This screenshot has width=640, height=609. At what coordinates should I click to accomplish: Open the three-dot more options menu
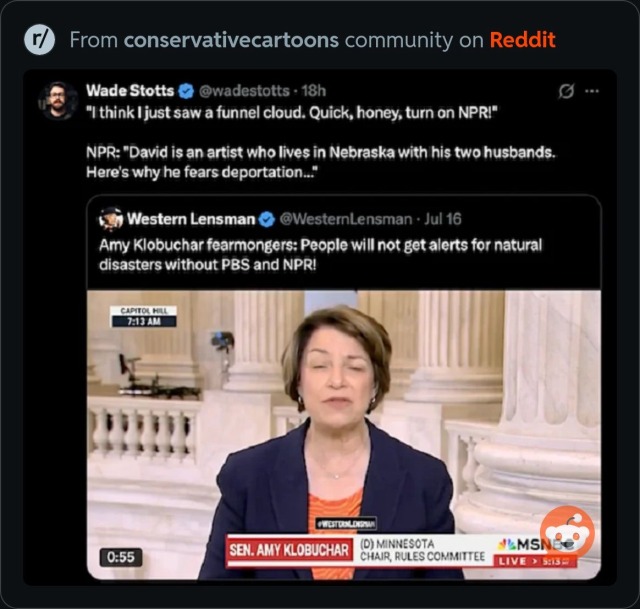(x=592, y=91)
